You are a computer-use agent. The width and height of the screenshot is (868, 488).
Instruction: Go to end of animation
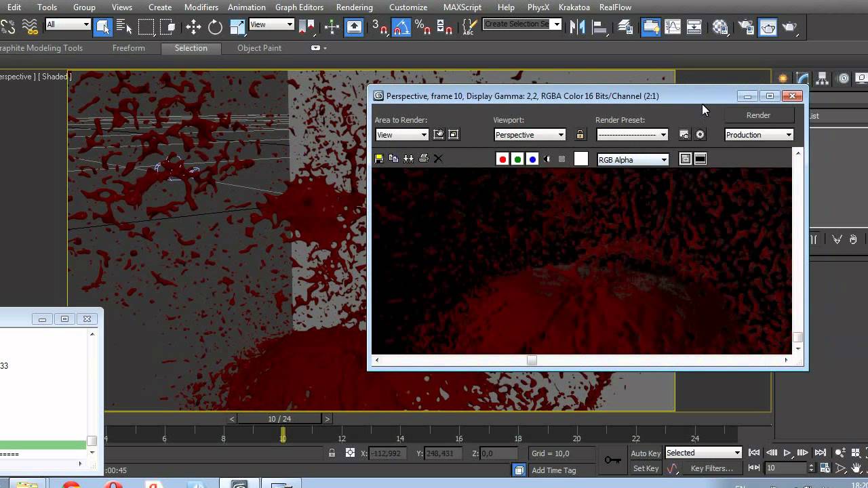pos(820,453)
